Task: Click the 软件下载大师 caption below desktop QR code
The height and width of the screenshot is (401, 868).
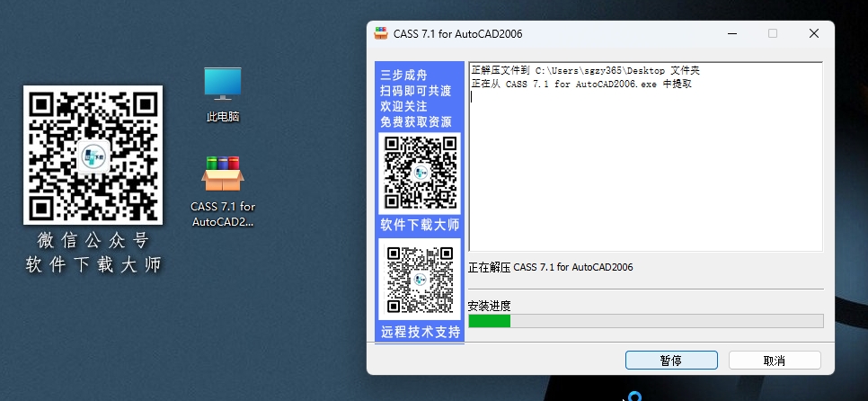Action: (x=93, y=264)
